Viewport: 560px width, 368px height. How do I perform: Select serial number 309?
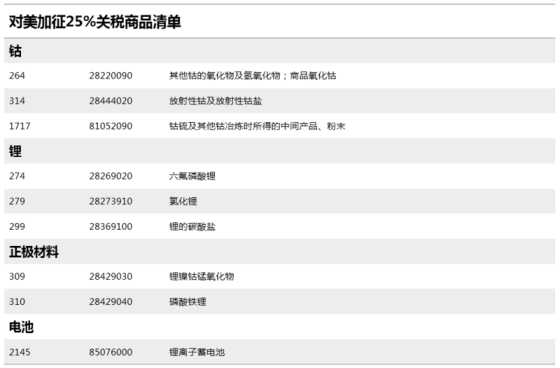click(x=17, y=277)
